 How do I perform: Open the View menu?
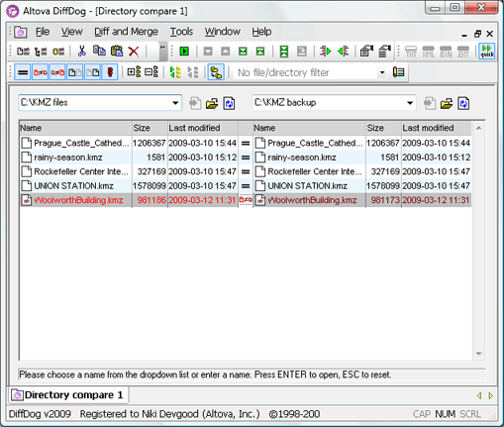(x=71, y=32)
